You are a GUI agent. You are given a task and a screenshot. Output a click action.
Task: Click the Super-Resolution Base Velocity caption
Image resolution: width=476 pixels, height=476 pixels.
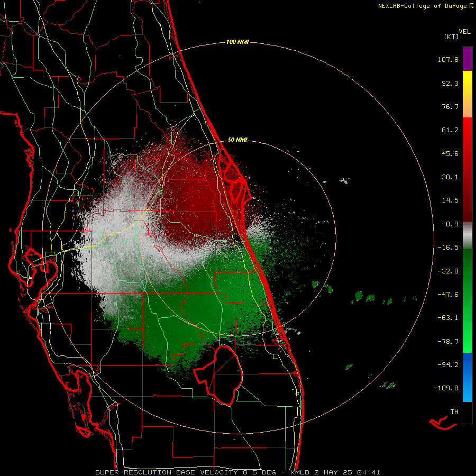point(237,472)
